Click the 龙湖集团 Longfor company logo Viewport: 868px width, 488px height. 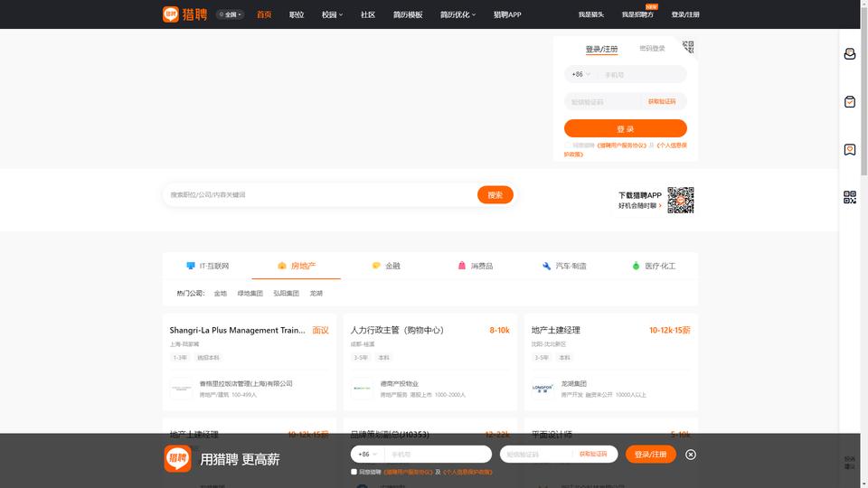tap(543, 389)
